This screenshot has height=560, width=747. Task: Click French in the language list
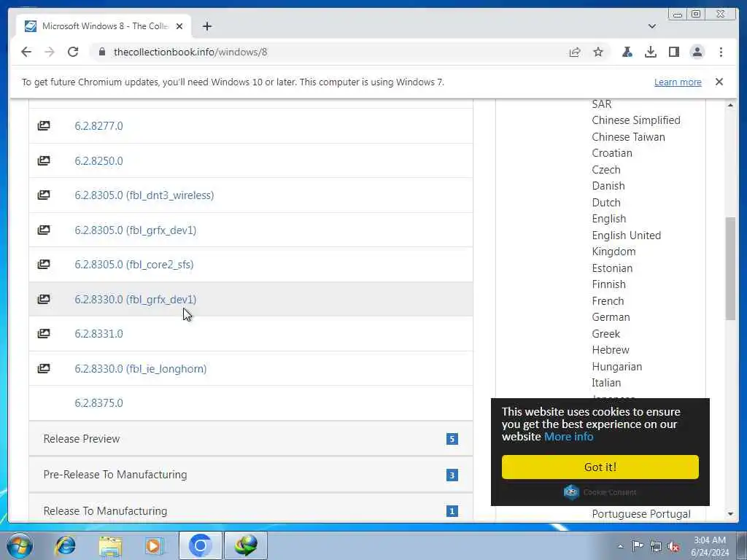pos(608,301)
